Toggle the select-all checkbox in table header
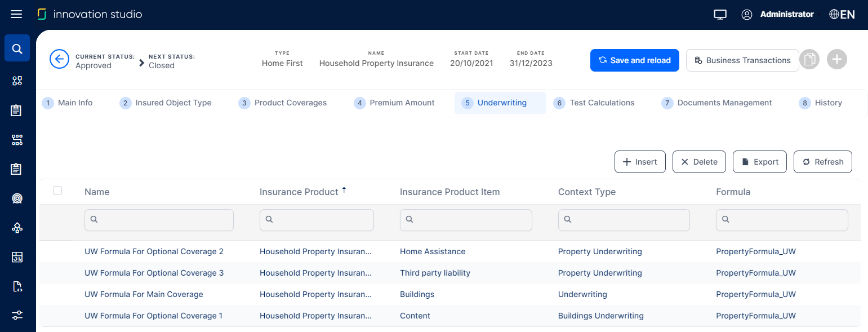Screen dimensions: 868x332 pyautogui.click(x=57, y=191)
